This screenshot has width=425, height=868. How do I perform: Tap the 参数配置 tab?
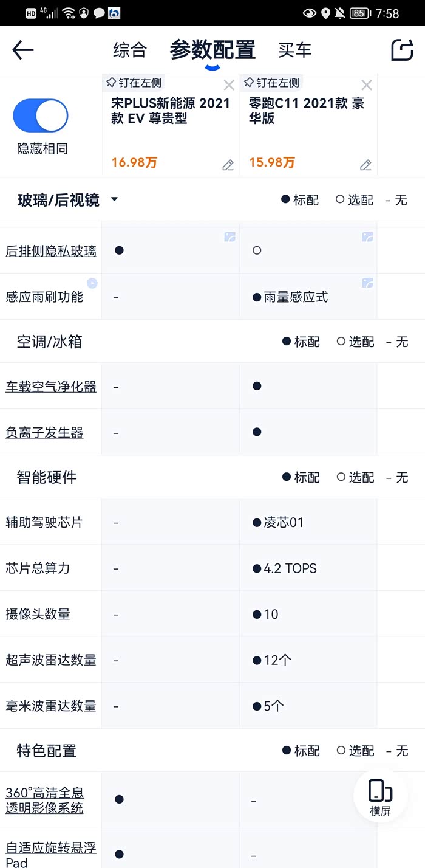point(212,50)
